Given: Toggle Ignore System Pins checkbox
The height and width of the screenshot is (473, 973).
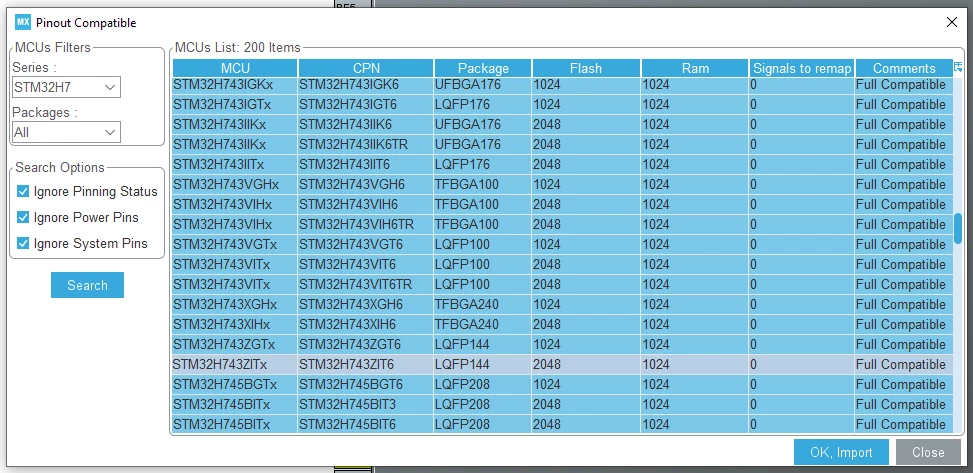Looking at the screenshot, I should (23, 243).
